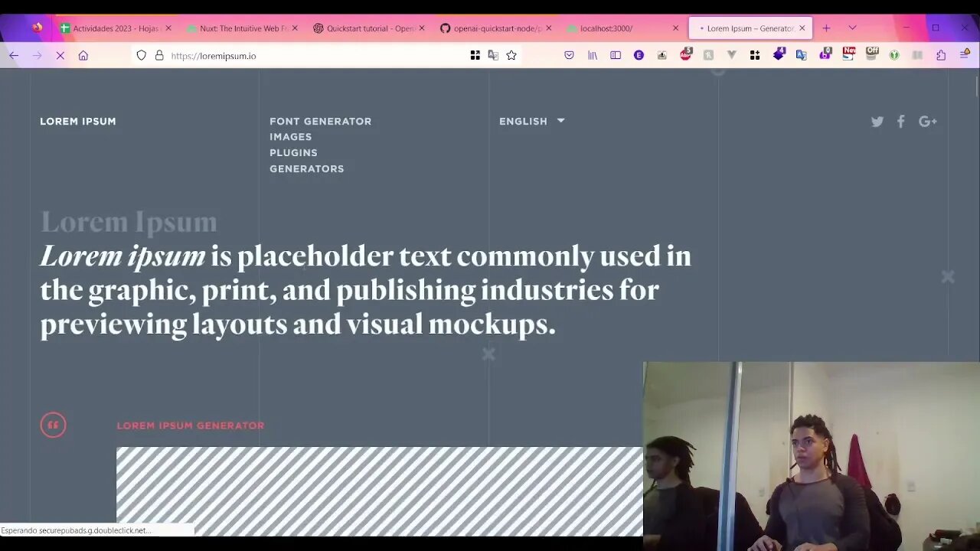Open the gray V extension icon

click(732, 55)
